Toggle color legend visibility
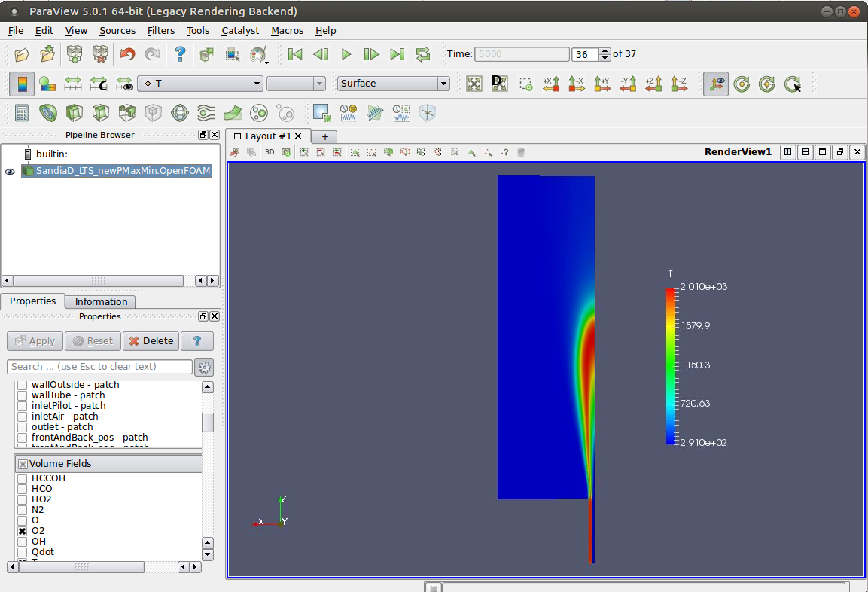868x592 pixels. click(x=22, y=84)
